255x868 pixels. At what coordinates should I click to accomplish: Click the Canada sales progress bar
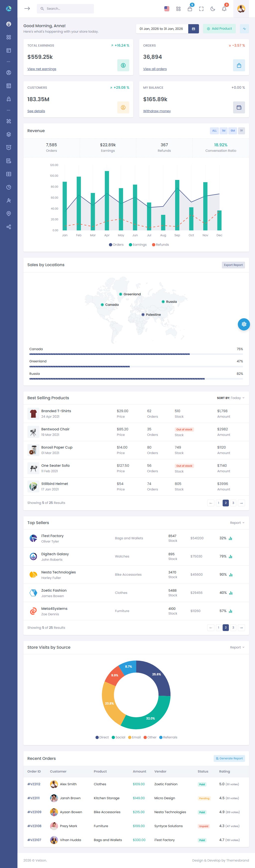[x=136, y=354]
